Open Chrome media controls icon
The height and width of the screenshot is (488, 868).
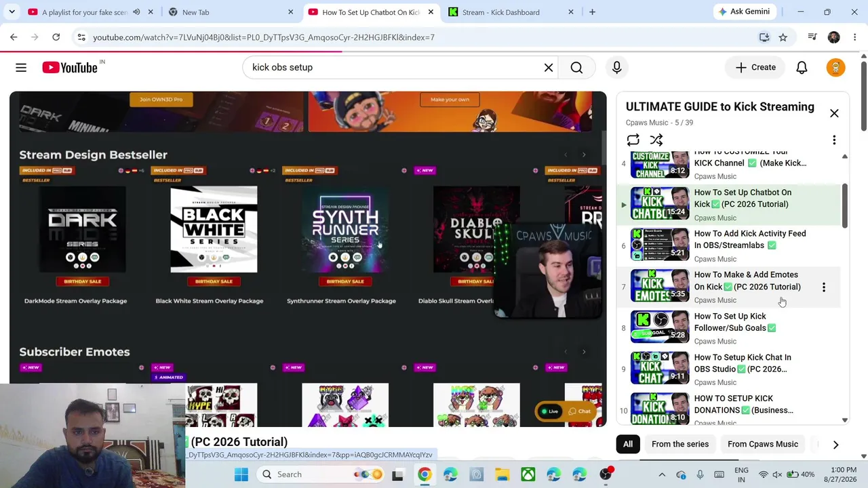812,37
